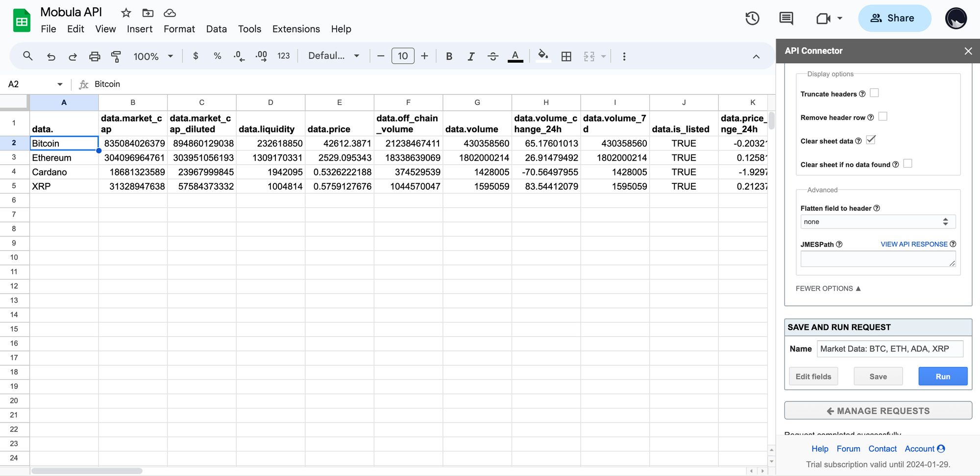Screen dimensions: 980x476
Task: Open the Format menu
Action: 179,29
